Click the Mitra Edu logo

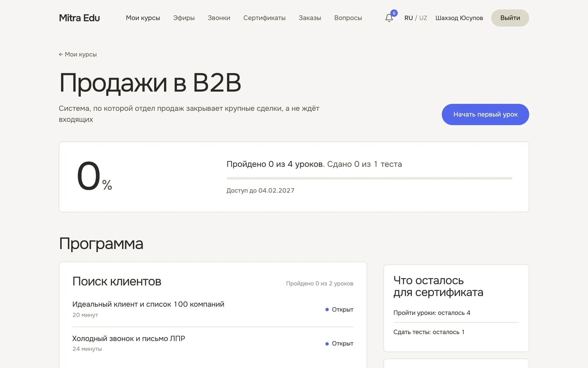tap(79, 18)
